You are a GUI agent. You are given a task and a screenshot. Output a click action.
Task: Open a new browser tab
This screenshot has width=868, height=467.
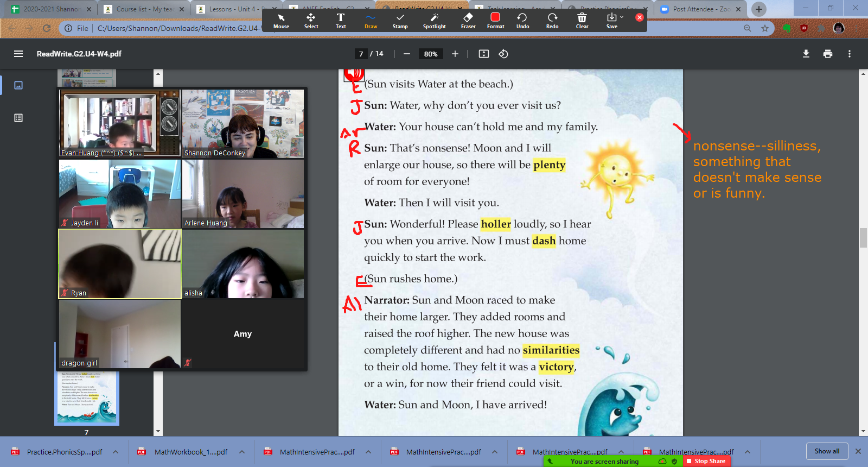click(x=759, y=9)
